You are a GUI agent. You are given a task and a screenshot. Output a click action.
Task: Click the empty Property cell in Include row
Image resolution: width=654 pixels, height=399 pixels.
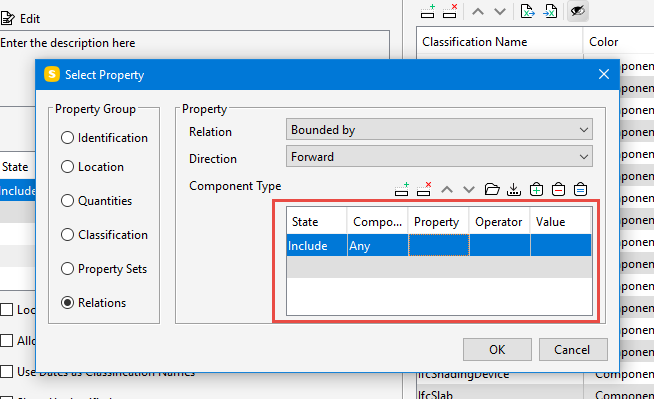pyautogui.click(x=438, y=246)
